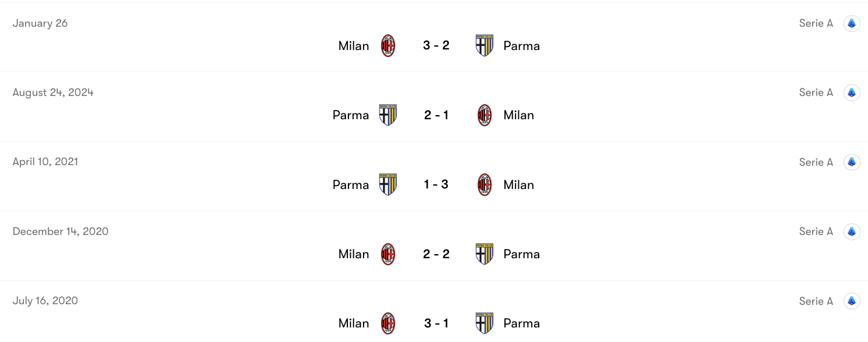868x342 pixels.
Task: Select the Serie A league icon on January 26 row
Action: pos(852,23)
